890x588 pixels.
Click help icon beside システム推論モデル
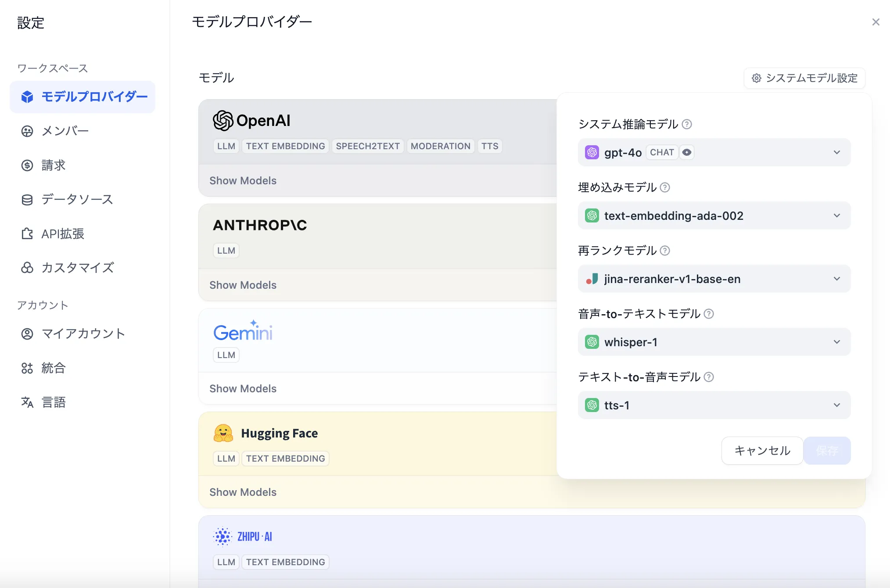click(x=687, y=124)
